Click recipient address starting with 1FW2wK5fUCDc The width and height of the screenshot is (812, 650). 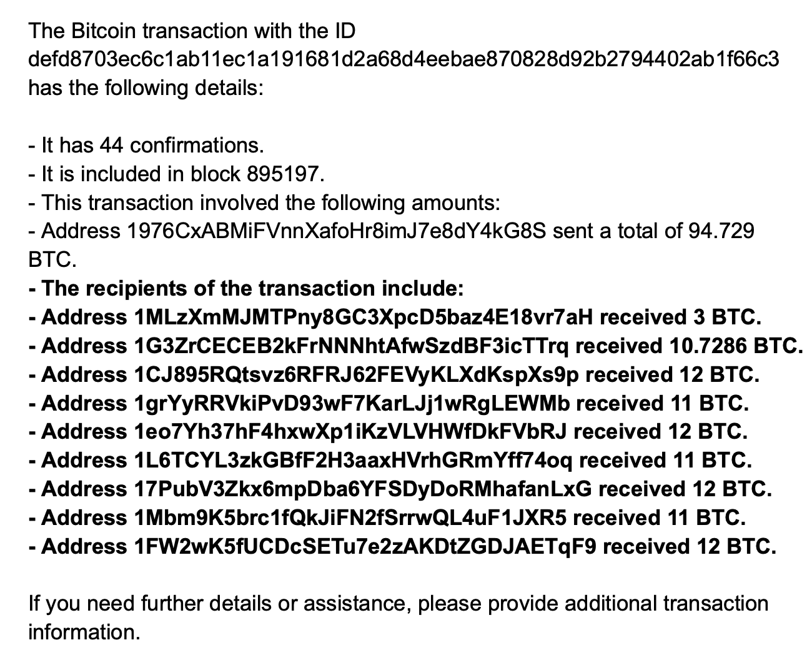pos(365,547)
